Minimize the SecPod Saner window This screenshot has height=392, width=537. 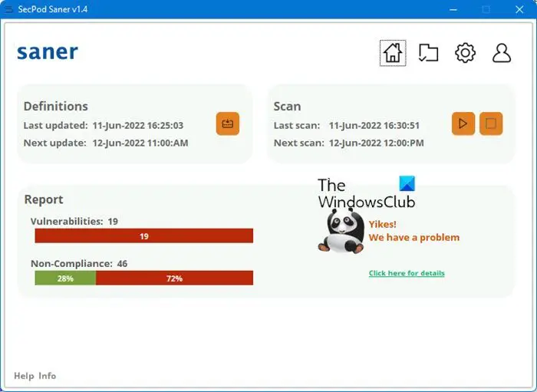pyautogui.click(x=453, y=9)
